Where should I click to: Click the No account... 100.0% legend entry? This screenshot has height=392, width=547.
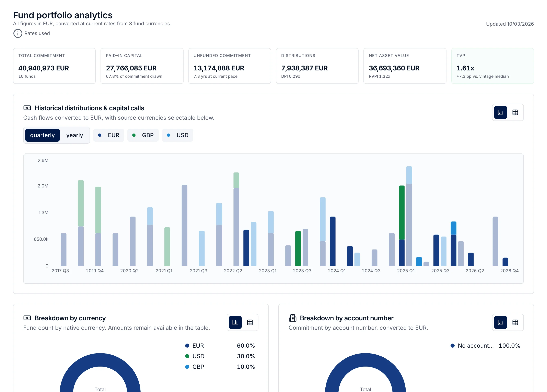pyautogui.click(x=485, y=346)
